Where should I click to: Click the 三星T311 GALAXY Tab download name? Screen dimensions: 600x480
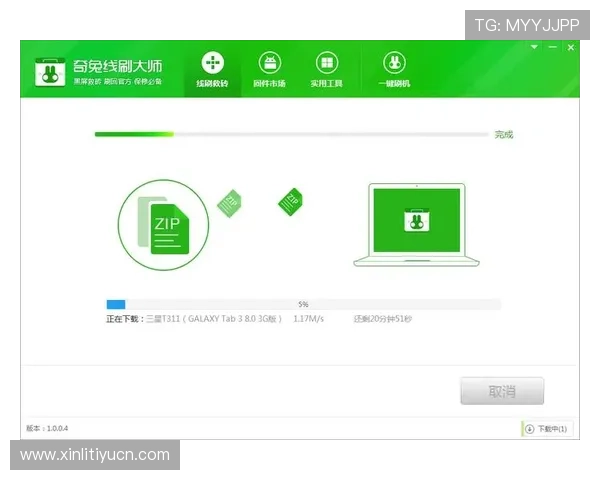click(213, 318)
